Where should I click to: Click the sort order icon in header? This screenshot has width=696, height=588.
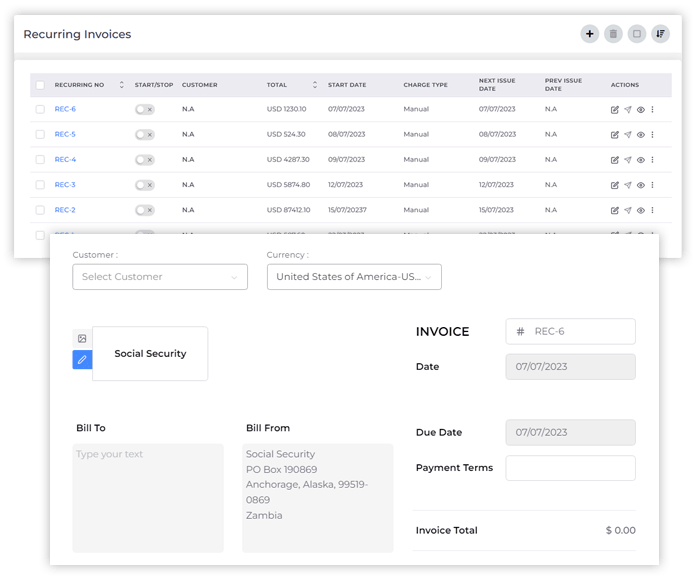tap(660, 34)
